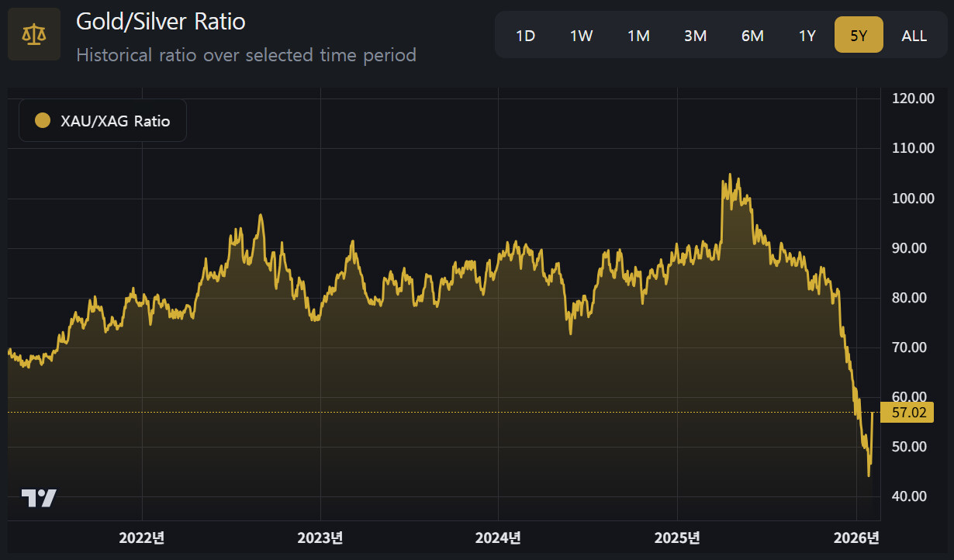Screen dimensions: 954x560
Task: Click the Gold/Silver Ratio title
Action: pos(161,22)
